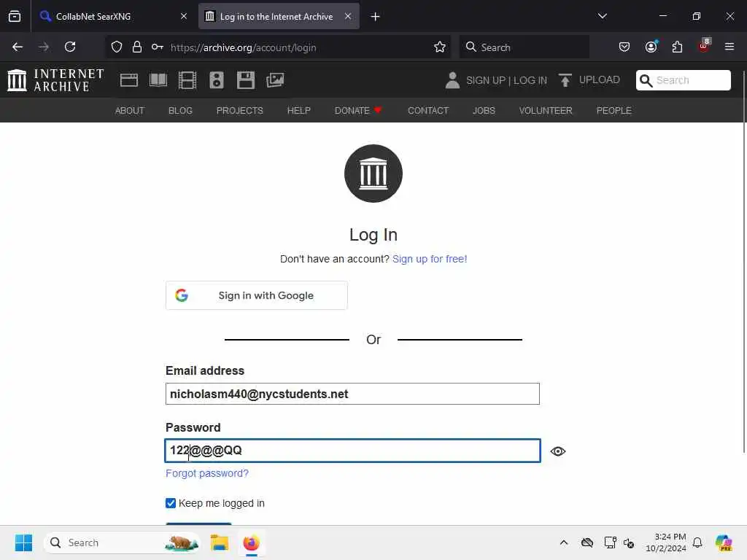Open the Web (Wayback) media icon
The image size is (747, 560).
(128, 80)
